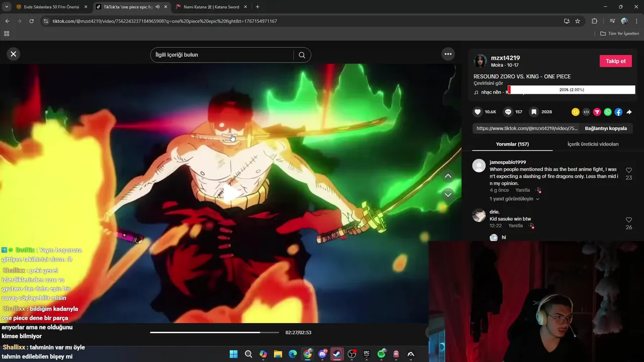Click the embed code icon
The image size is (644, 362).
(x=586, y=112)
